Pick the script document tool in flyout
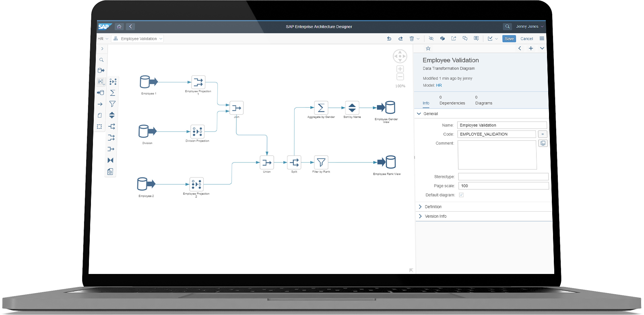Image resolution: width=644 pixels, height=315 pixels. tap(110, 172)
